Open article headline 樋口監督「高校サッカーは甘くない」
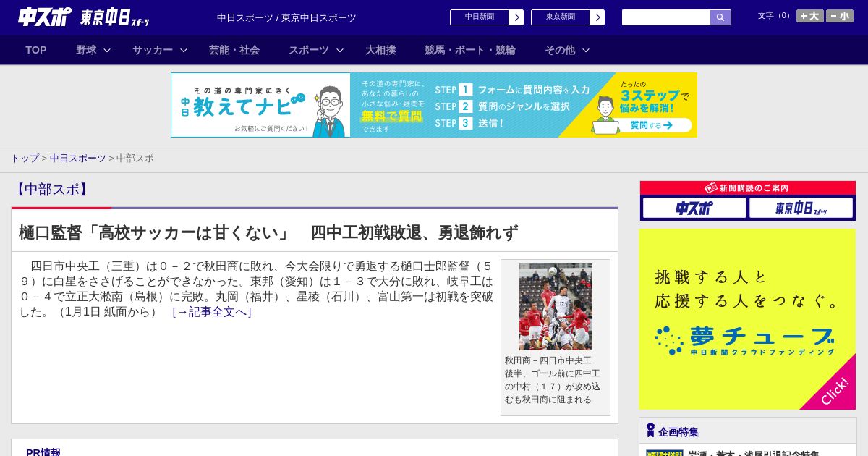The width and height of the screenshot is (868, 456). click(x=268, y=232)
